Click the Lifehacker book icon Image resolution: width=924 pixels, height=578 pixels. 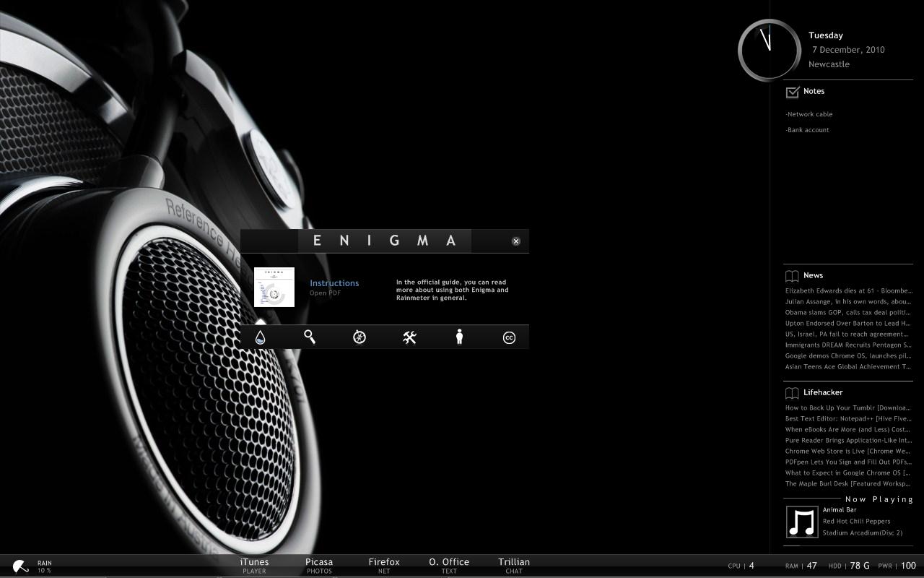(792, 393)
